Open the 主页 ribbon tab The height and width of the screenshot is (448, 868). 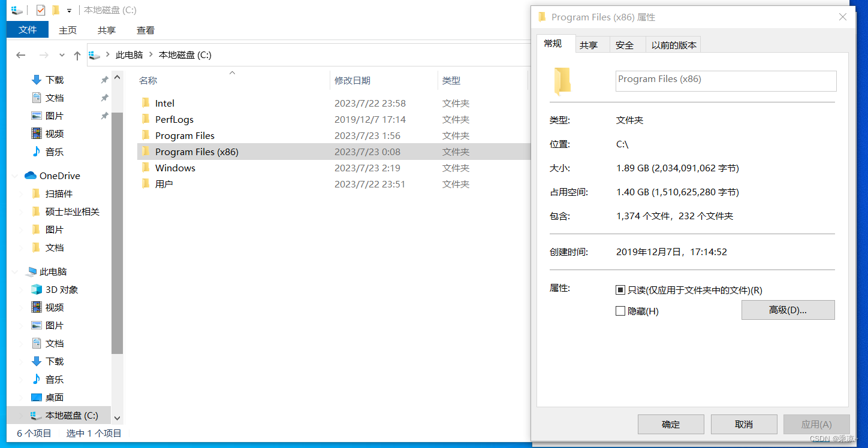click(x=68, y=30)
